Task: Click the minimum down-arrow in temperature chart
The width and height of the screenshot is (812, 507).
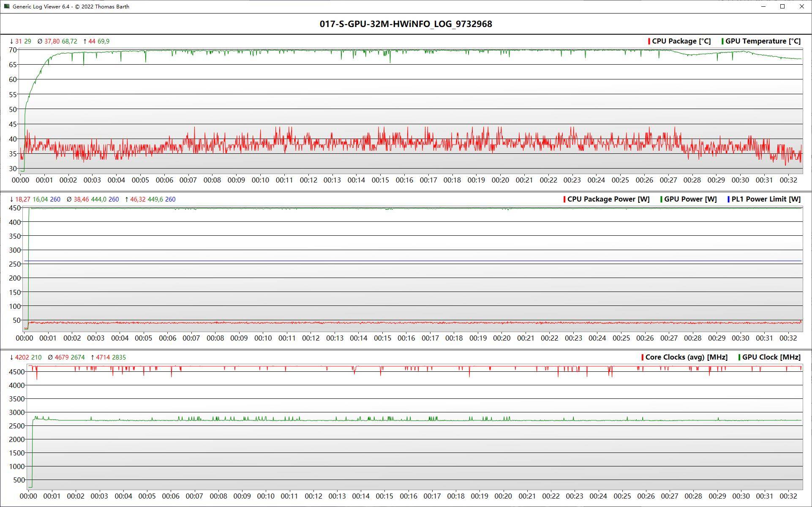Action: coord(11,41)
